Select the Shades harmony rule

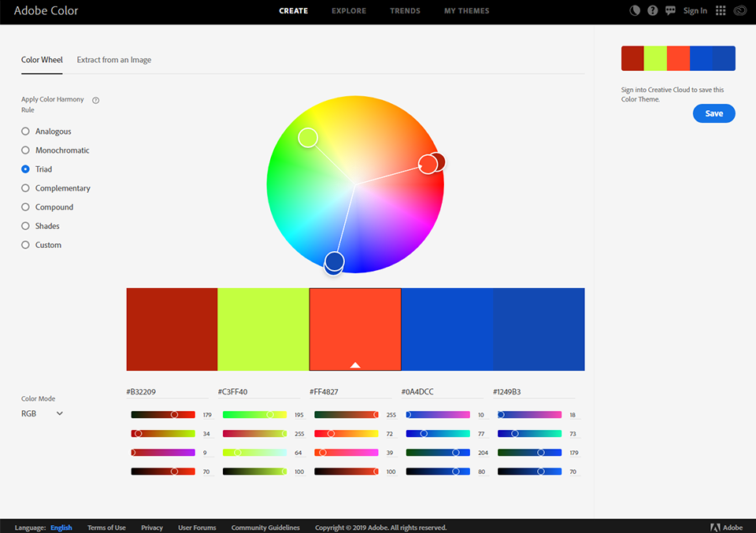click(x=24, y=225)
